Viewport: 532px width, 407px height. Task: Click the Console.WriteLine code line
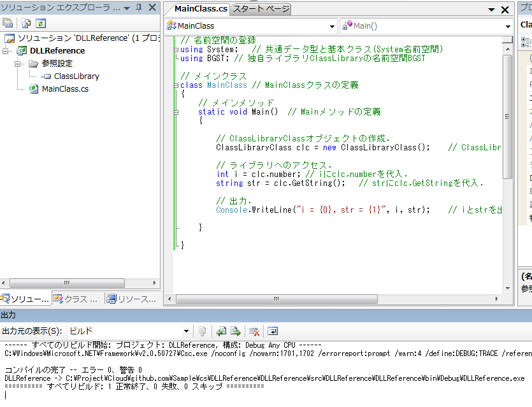pos(359,210)
